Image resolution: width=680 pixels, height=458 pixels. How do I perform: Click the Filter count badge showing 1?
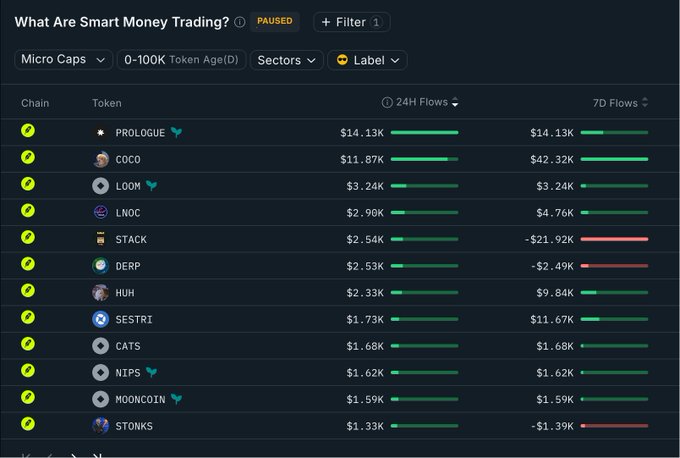[x=376, y=22]
